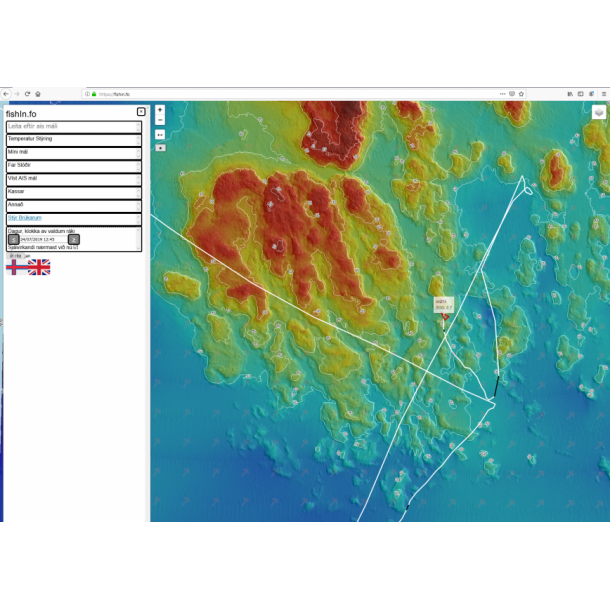Open the Annað section
This screenshot has height=610, width=610.
74,204
